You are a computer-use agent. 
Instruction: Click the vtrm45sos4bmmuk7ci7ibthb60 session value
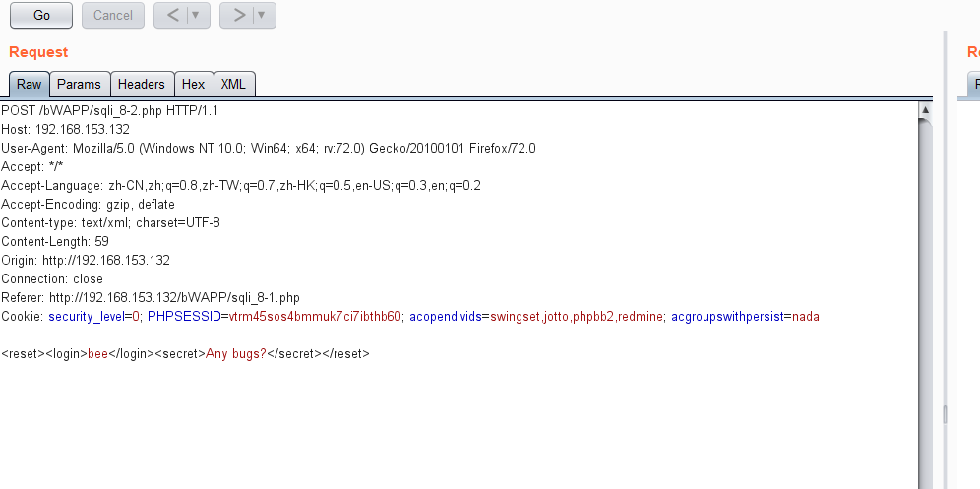315,317
